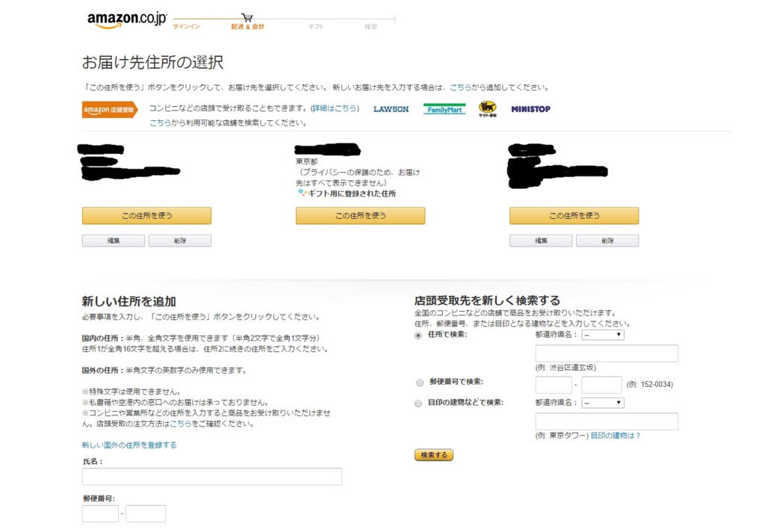The height and width of the screenshot is (532, 765).
Task: Use the first address with この住所を使う
Action: [146, 216]
